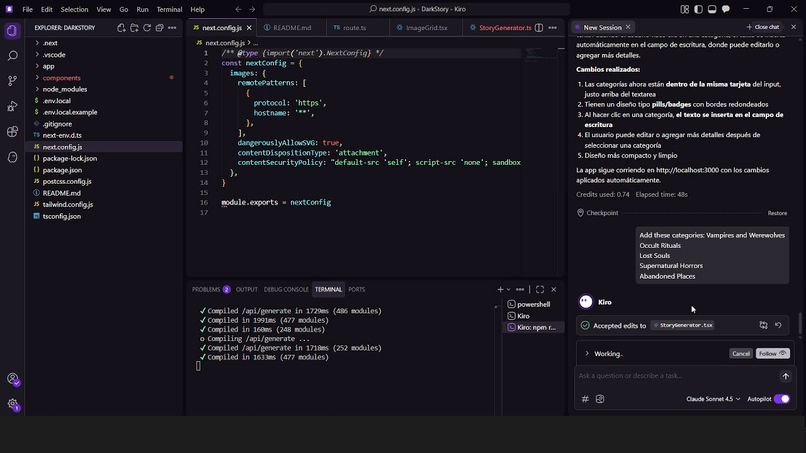
Task: Close the next.config.js editor tab
Action: pos(249,28)
